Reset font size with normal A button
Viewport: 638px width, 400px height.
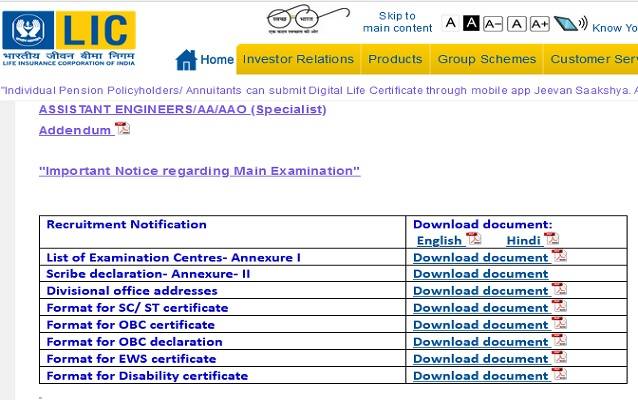[517, 24]
